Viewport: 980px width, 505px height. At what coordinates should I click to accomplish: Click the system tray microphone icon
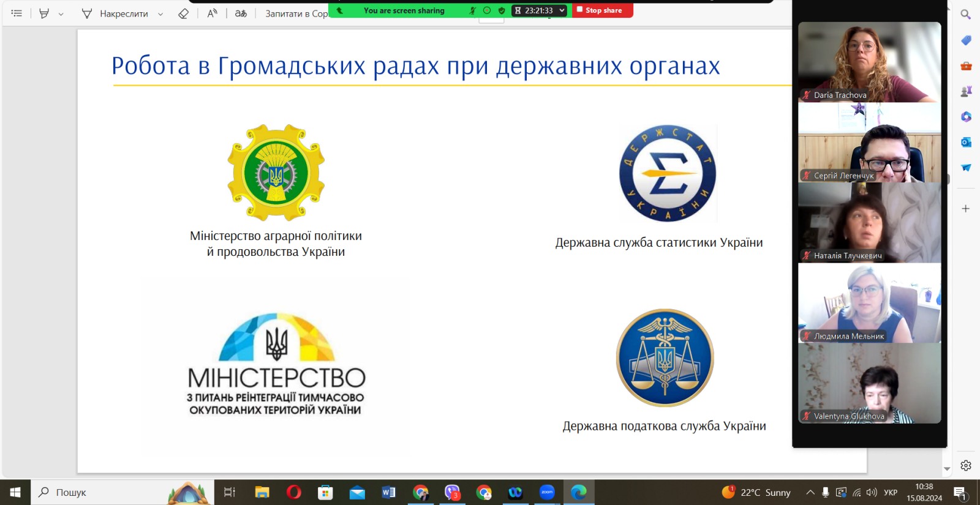coord(826,492)
